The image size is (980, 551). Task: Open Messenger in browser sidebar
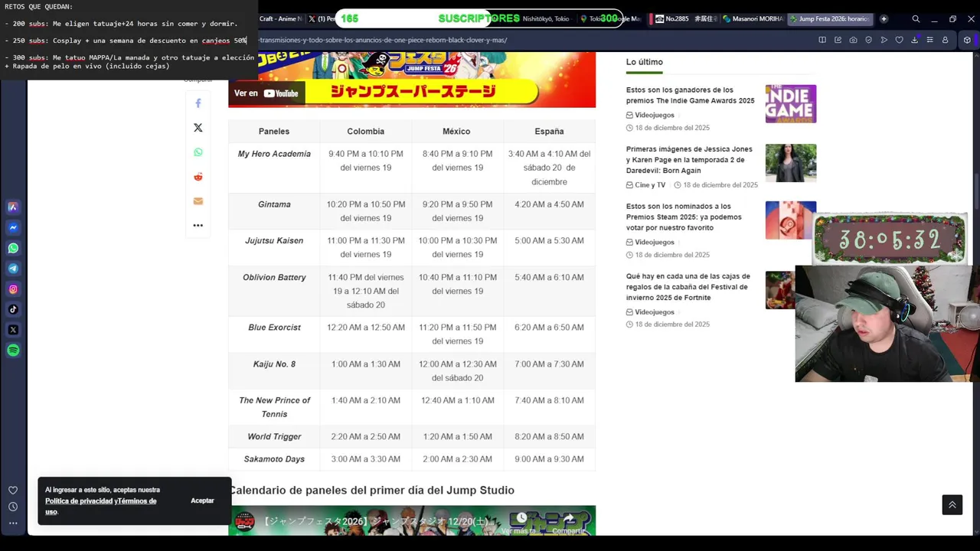[13, 227]
